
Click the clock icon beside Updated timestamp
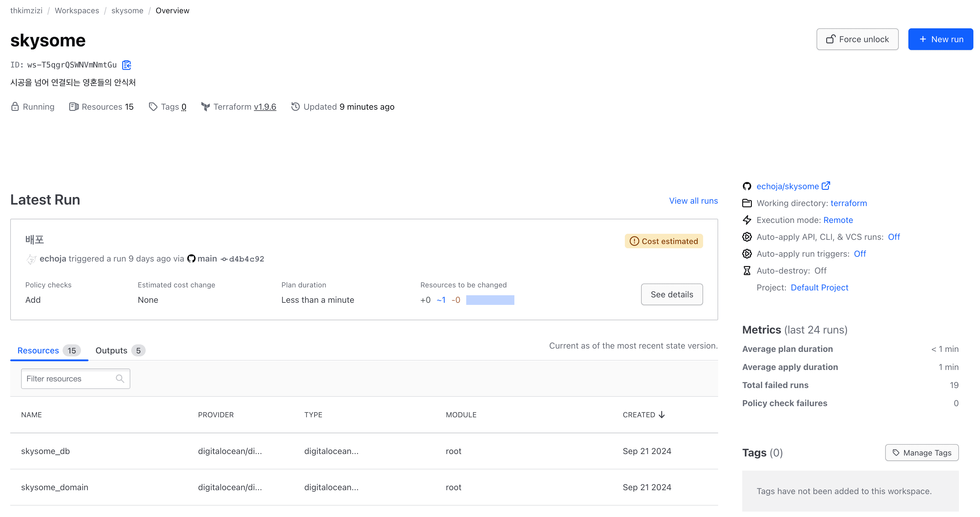[296, 107]
